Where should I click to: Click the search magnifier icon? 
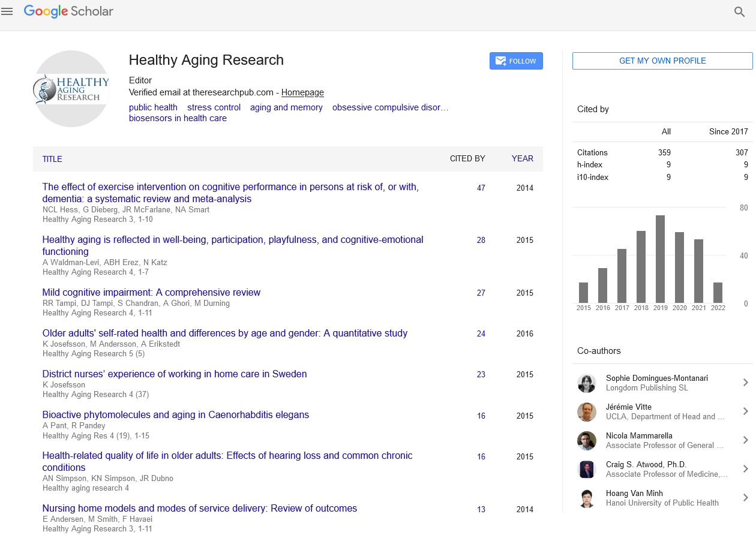[739, 12]
